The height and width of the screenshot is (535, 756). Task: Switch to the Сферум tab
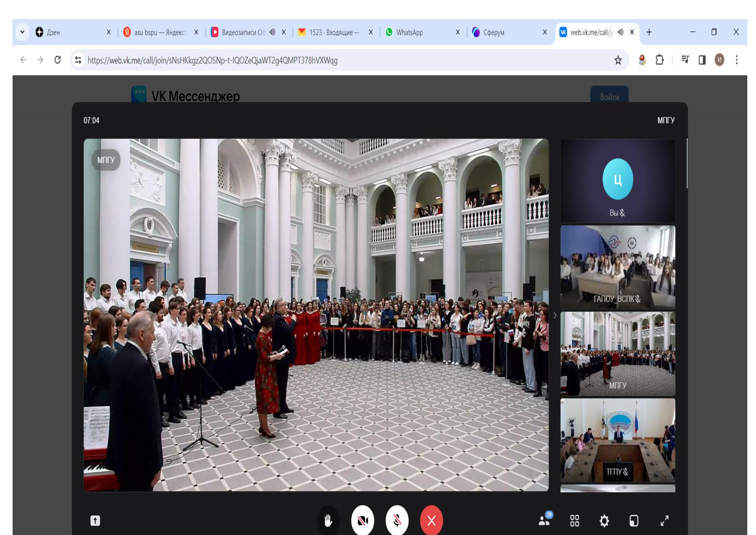coord(494,32)
